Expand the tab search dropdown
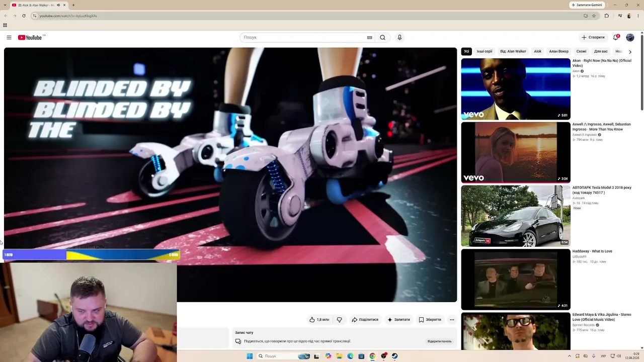The width and height of the screenshot is (644, 362). click(5, 5)
